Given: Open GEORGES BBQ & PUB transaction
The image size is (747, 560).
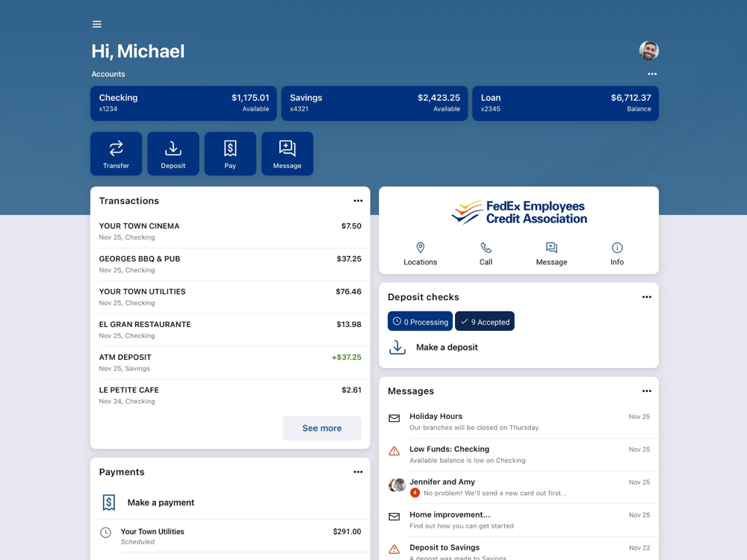Looking at the screenshot, I should [x=230, y=264].
